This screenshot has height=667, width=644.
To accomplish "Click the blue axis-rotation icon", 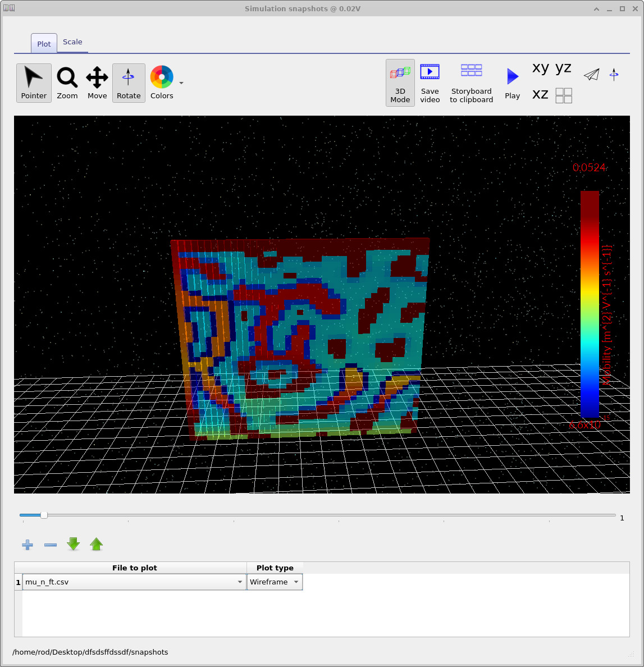I will pyautogui.click(x=614, y=74).
